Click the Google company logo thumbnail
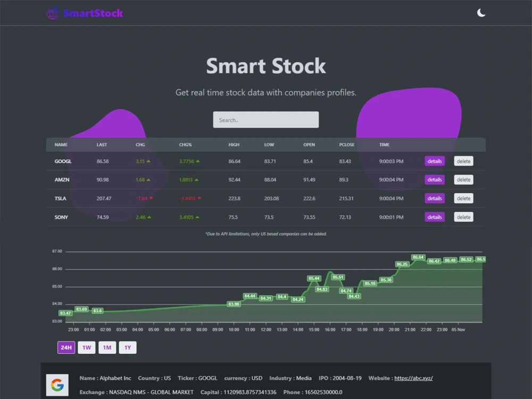The height and width of the screenshot is (399, 532). [57, 385]
